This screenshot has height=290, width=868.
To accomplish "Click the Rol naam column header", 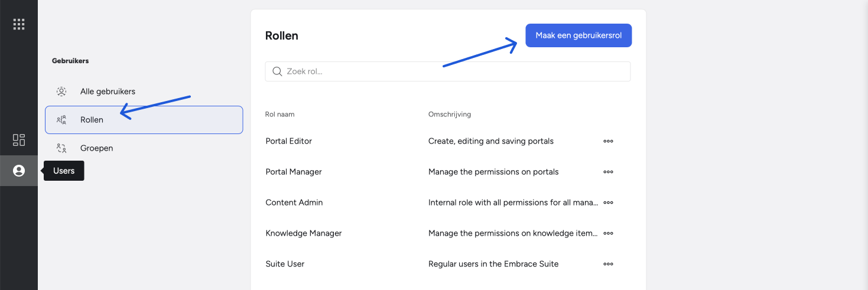I will click(x=280, y=114).
